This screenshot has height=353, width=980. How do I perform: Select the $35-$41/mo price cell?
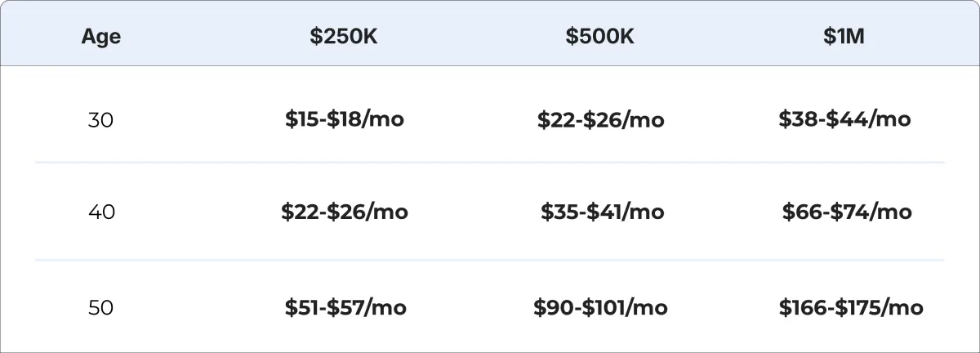602,212
